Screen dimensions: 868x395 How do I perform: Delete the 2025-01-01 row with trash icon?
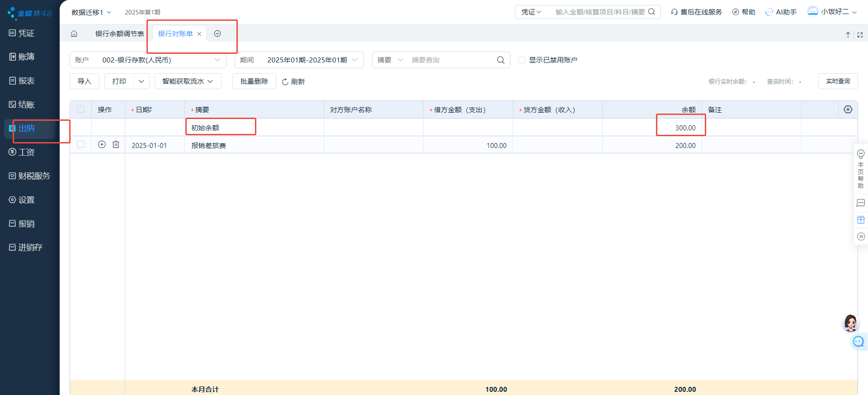coord(116,145)
